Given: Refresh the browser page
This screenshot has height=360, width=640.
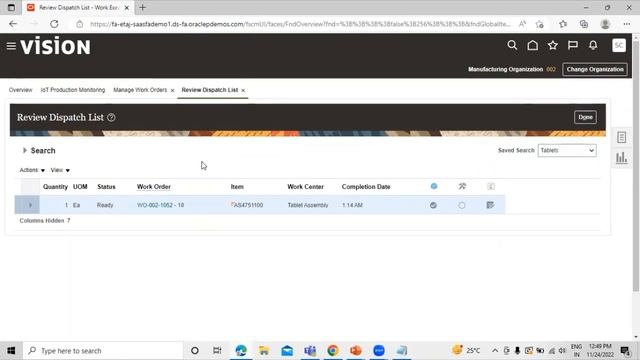Looking at the screenshot, I should coord(54,24).
